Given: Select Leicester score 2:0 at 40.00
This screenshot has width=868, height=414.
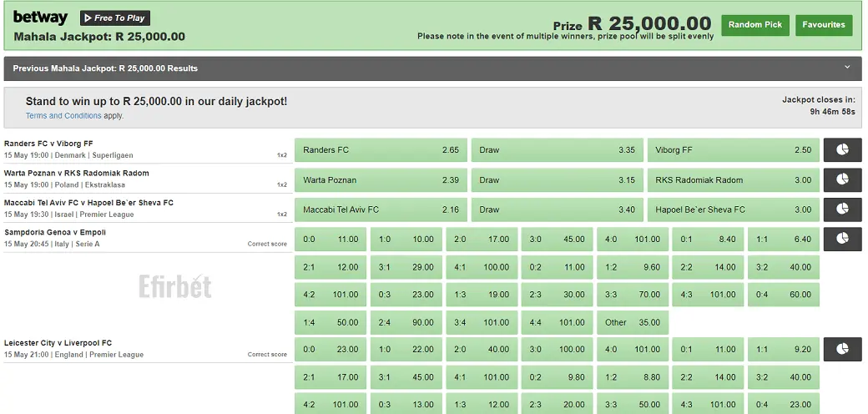Looking at the screenshot, I should (x=482, y=349).
